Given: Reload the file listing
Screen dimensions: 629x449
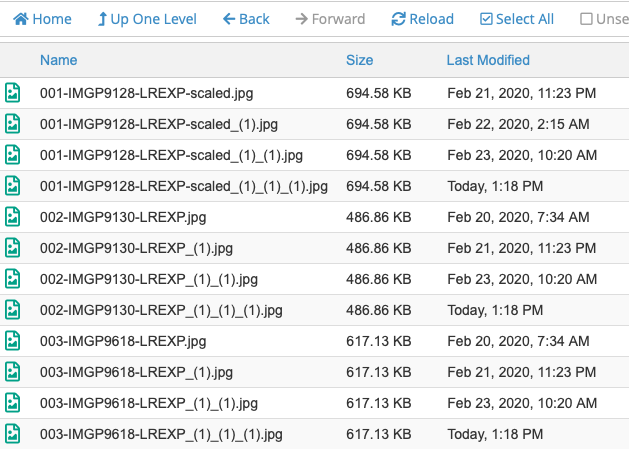Looking at the screenshot, I should 422,19.
